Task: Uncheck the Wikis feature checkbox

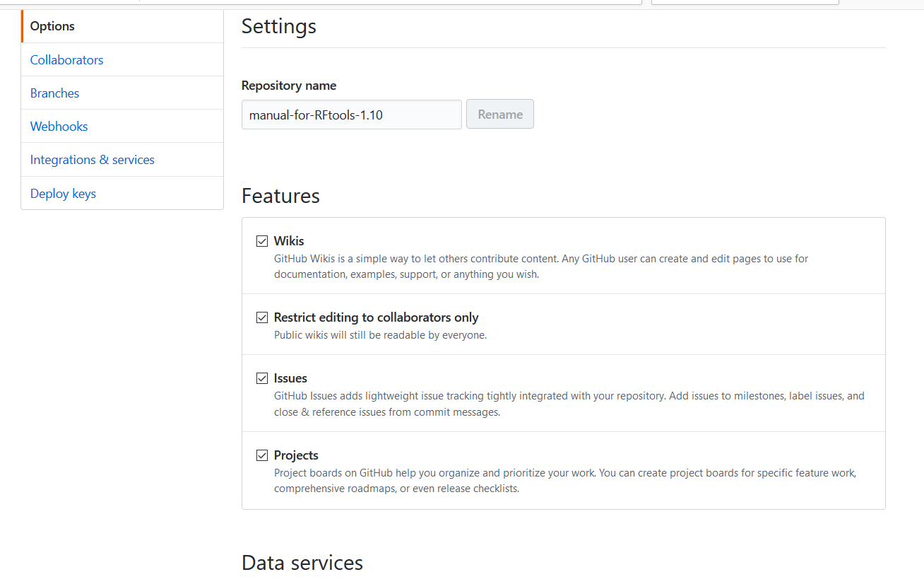Action: (262, 241)
